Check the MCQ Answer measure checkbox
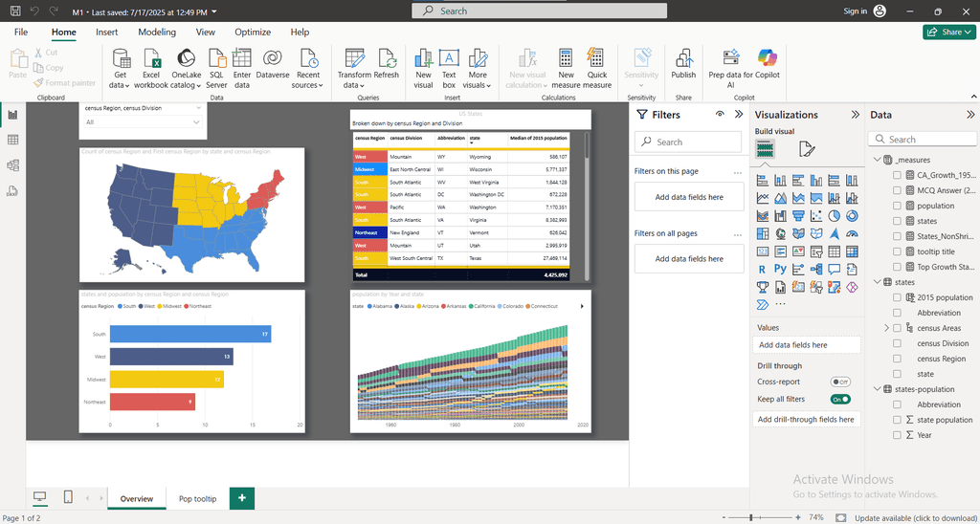Image resolution: width=980 pixels, height=524 pixels. pyautogui.click(x=897, y=190)
